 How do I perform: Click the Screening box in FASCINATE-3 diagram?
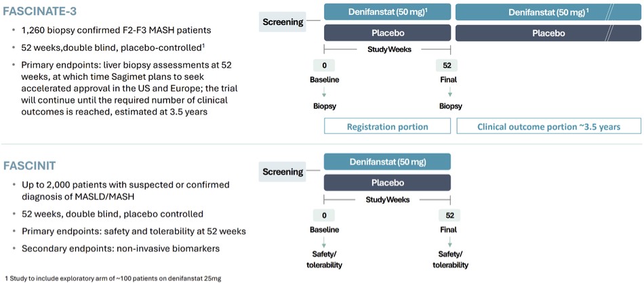tap(282, 22)
